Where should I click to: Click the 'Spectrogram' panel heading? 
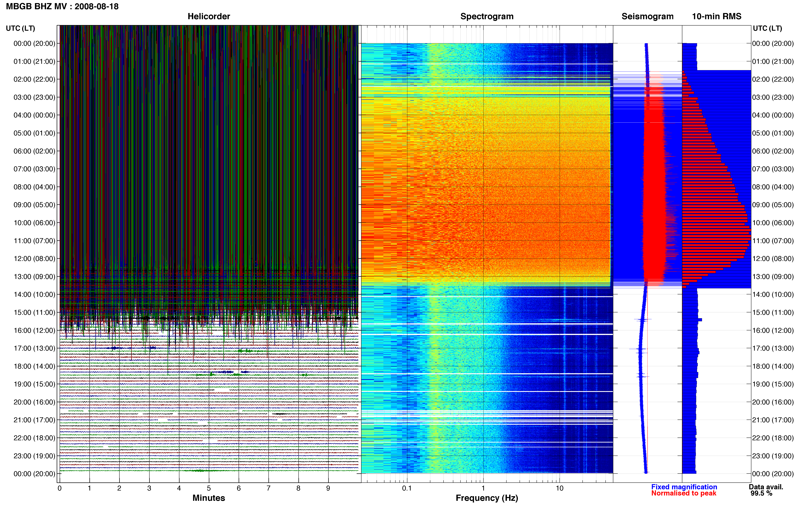point(487,16)
